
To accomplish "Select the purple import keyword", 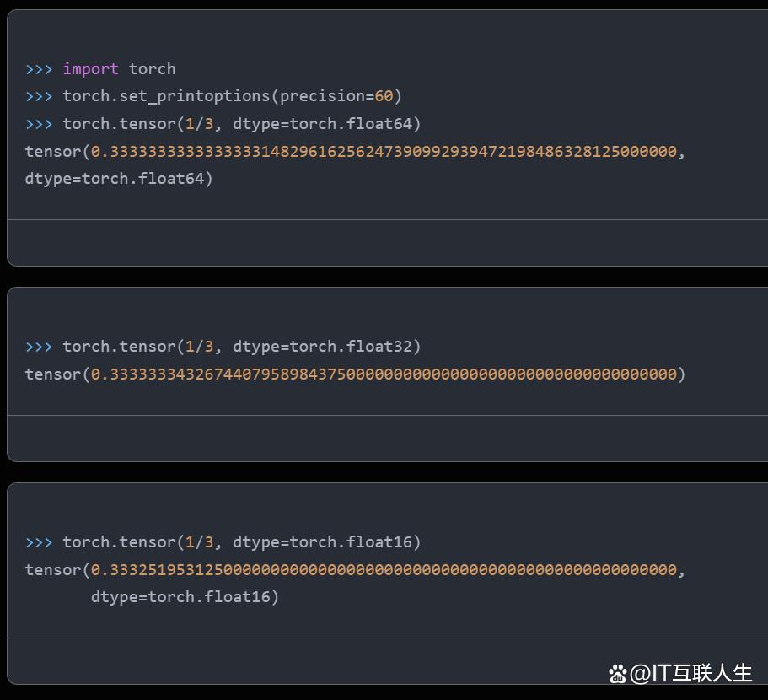I will (90, 69).
